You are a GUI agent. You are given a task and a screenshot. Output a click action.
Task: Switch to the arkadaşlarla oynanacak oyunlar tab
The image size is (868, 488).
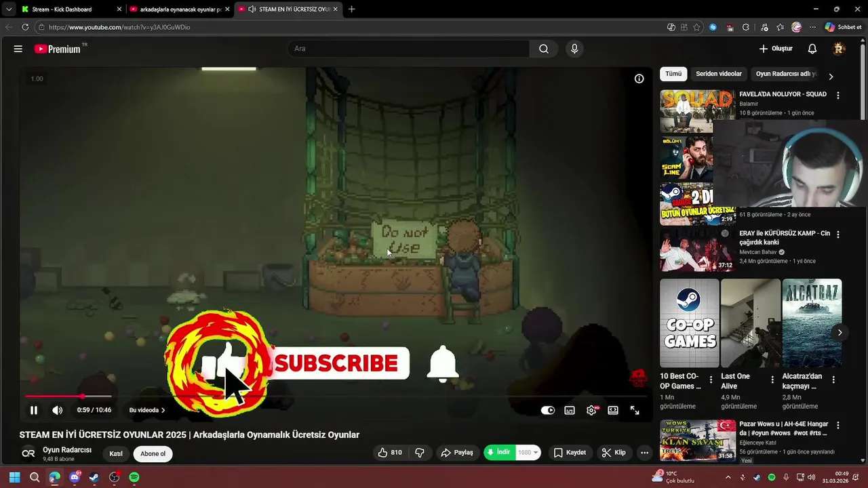tap(180, 9)
